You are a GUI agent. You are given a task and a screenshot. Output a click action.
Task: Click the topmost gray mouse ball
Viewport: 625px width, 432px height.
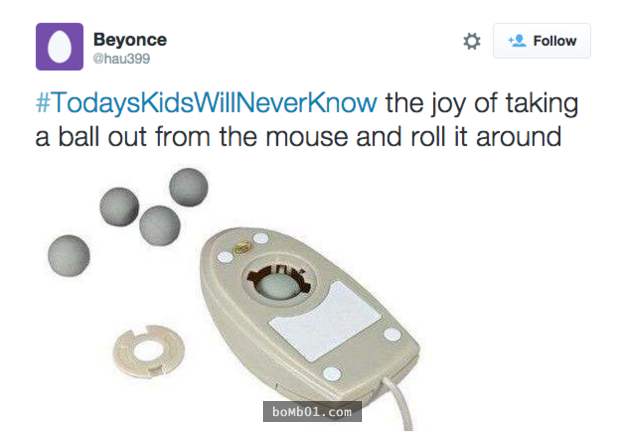point(189,187)
